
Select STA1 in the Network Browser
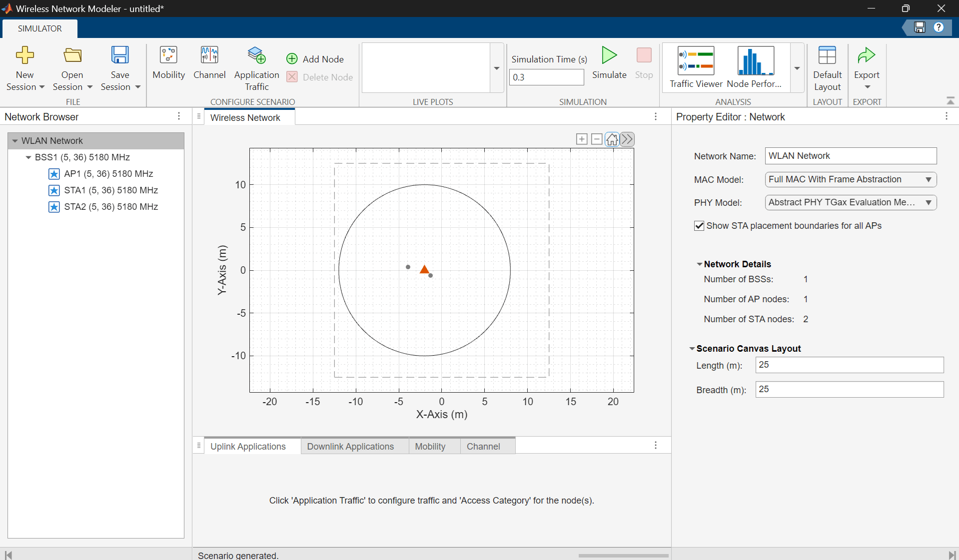[110, 190]
